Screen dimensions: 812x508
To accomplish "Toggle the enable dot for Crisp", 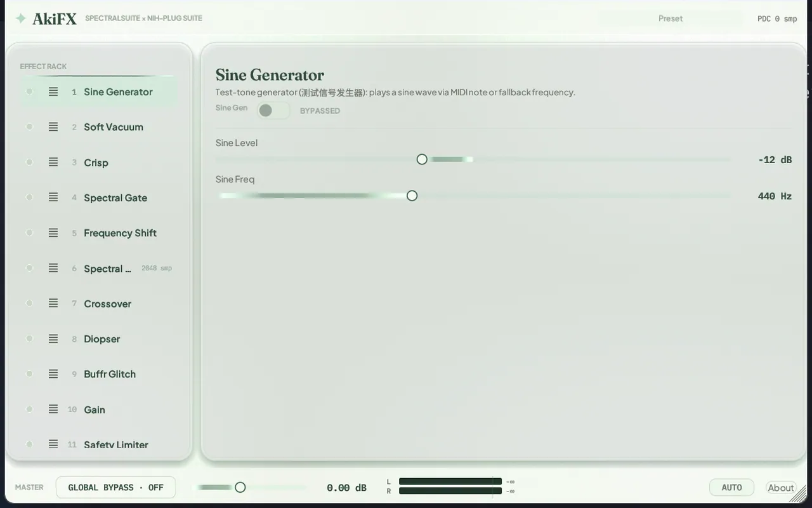I will point(29,163).
